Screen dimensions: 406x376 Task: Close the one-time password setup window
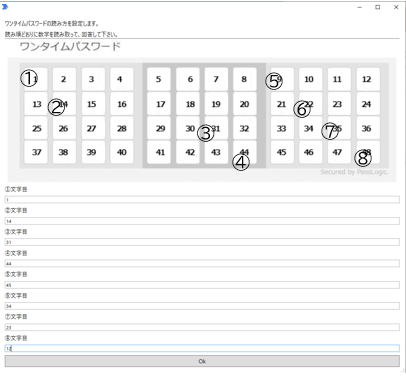click(x=396, y=7)
